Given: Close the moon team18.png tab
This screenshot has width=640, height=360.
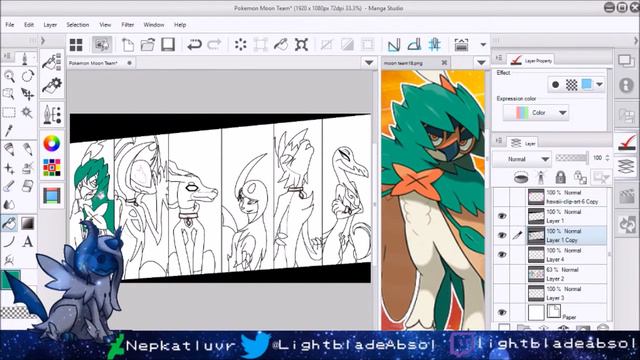Looking at the screenshot, I should tap(444, 62).
